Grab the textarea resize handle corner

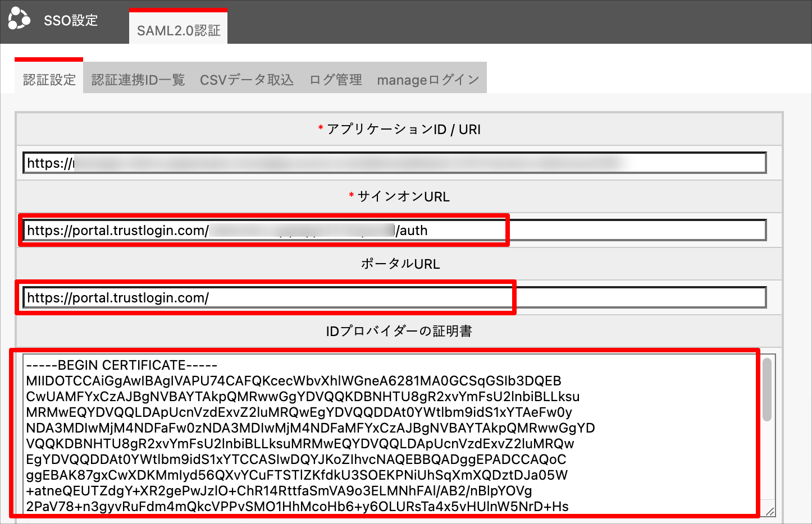pyautogui.click(x=770, y=511)
